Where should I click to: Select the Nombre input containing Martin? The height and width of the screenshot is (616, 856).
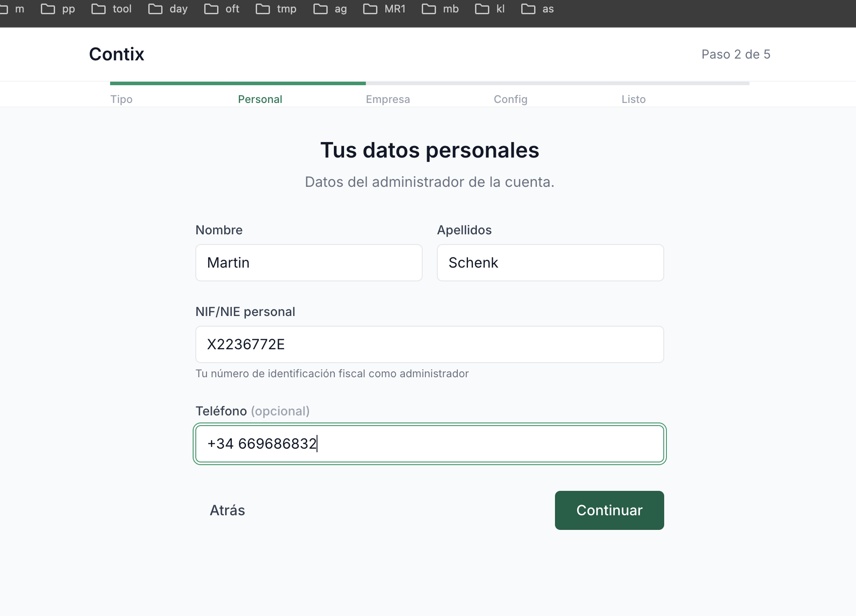309,262
